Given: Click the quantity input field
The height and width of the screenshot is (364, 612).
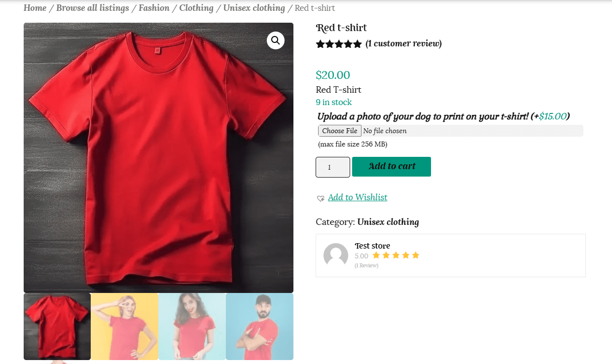Looking at the screenshot, I should [x=332, y=167].
